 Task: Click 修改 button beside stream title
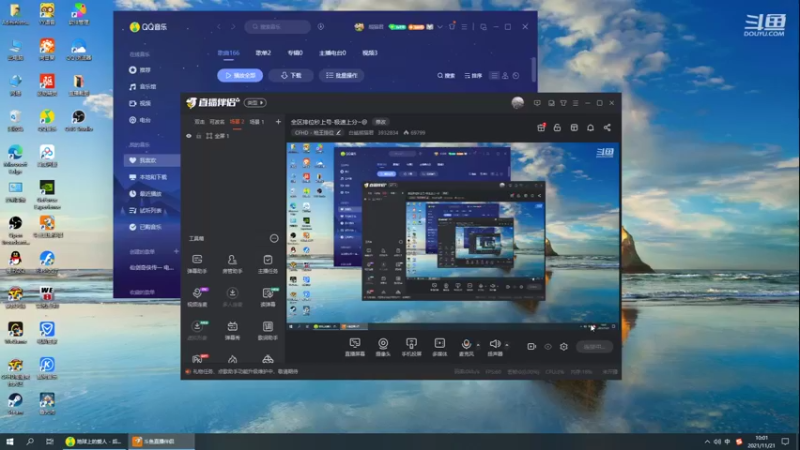[381, 122]
